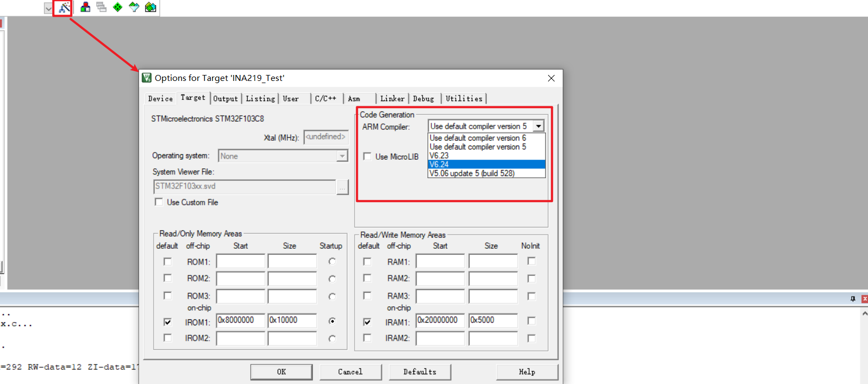This screenshot has height=384, width=868.
Task: Open the Linker tab
Action: click(392, 99)
